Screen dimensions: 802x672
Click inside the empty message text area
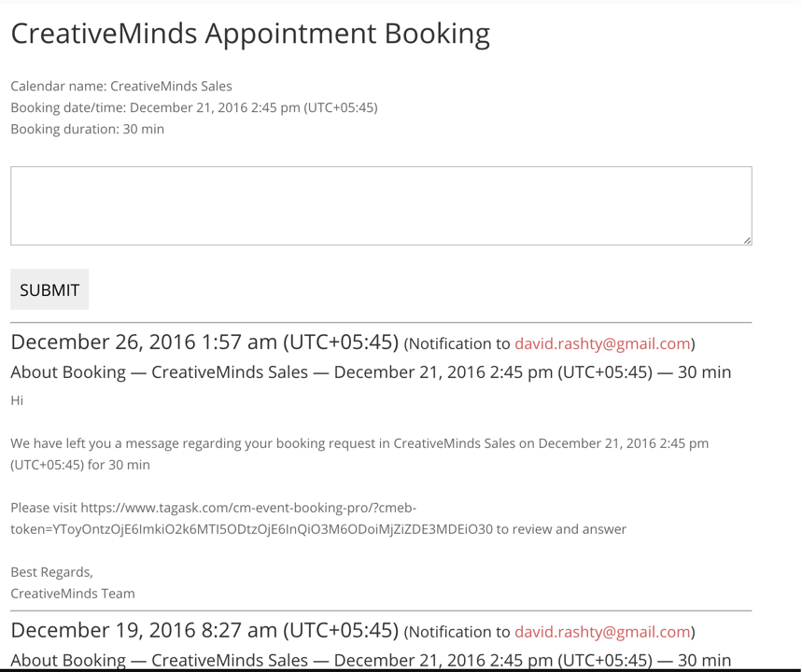[x=381, y=205]
